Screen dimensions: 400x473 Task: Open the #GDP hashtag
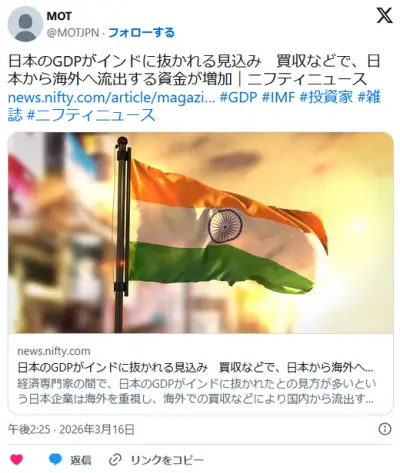(239, 98)
